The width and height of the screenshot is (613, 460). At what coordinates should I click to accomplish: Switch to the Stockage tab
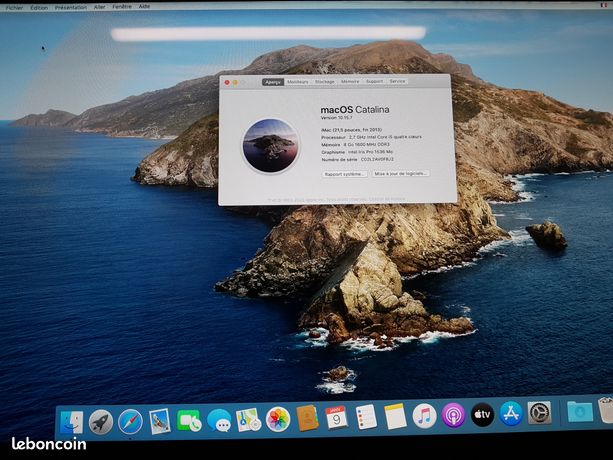pos(324,82)
